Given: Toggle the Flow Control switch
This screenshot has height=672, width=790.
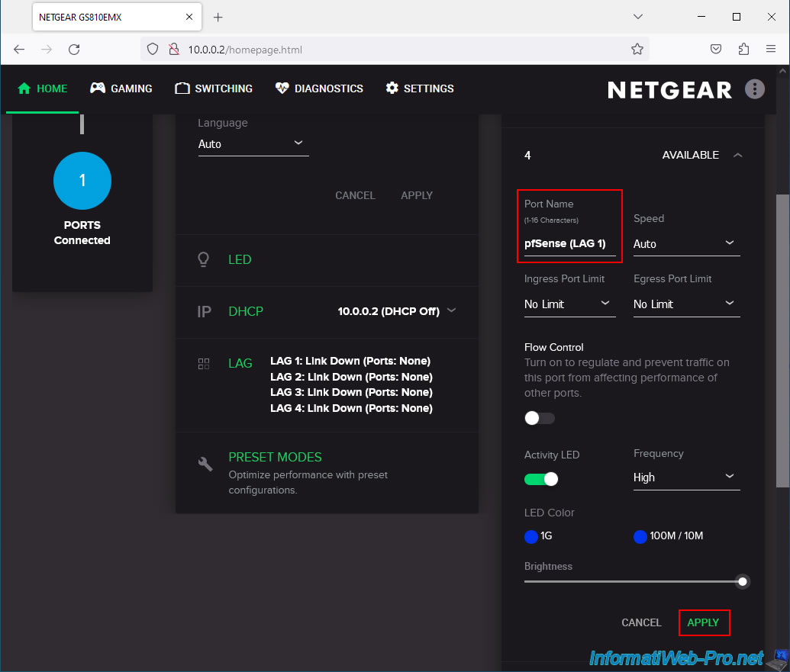Looking at the screenshot, I should (x=539, y=418).
